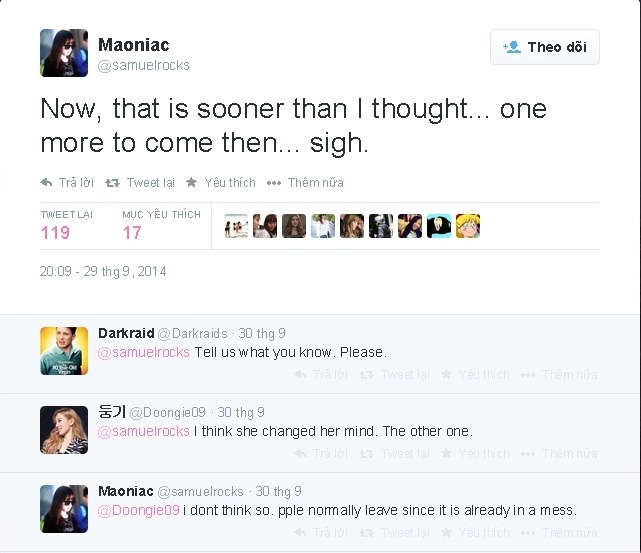
Task: Expand the Thêm nữa options menu
Action: pos(306,183)
